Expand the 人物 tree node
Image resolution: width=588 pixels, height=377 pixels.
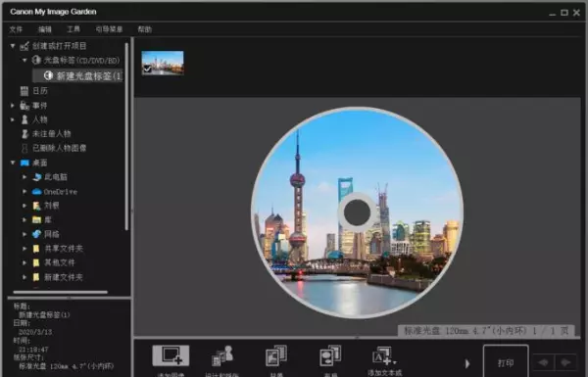click(x=13, y=119)
